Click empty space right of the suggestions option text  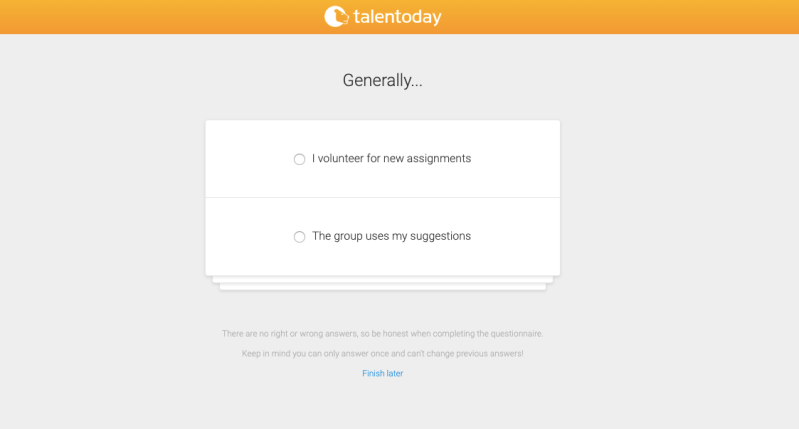click(515, 237)
